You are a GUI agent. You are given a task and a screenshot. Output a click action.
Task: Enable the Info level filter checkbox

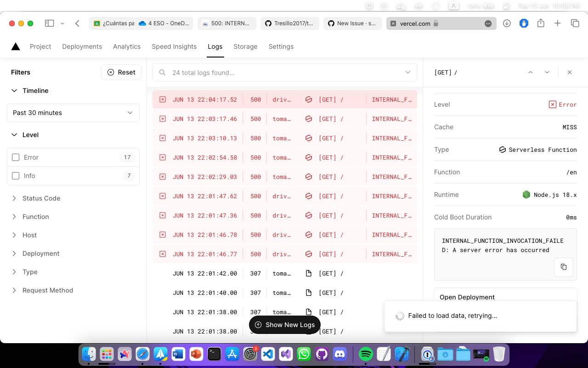tap(15, 175)
